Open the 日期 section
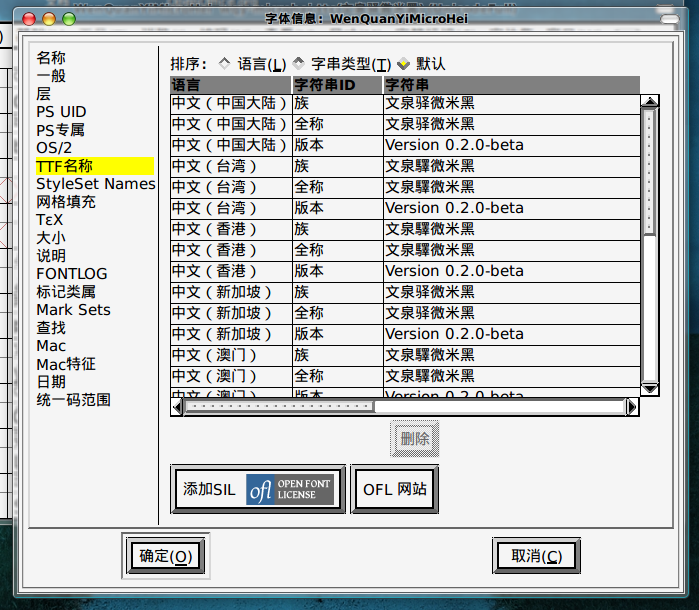This screenshot has height=610, width=699. (51, 382)
